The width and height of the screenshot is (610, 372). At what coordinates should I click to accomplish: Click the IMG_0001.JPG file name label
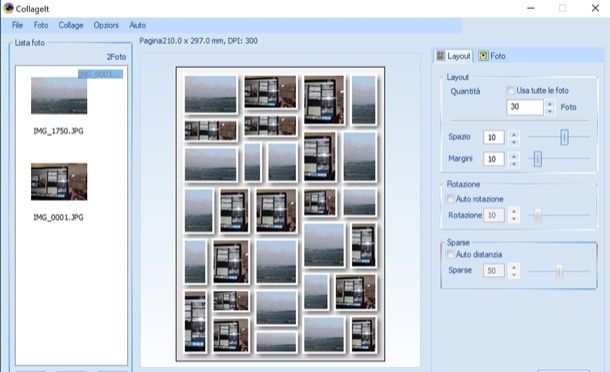[x=58, y=218]
